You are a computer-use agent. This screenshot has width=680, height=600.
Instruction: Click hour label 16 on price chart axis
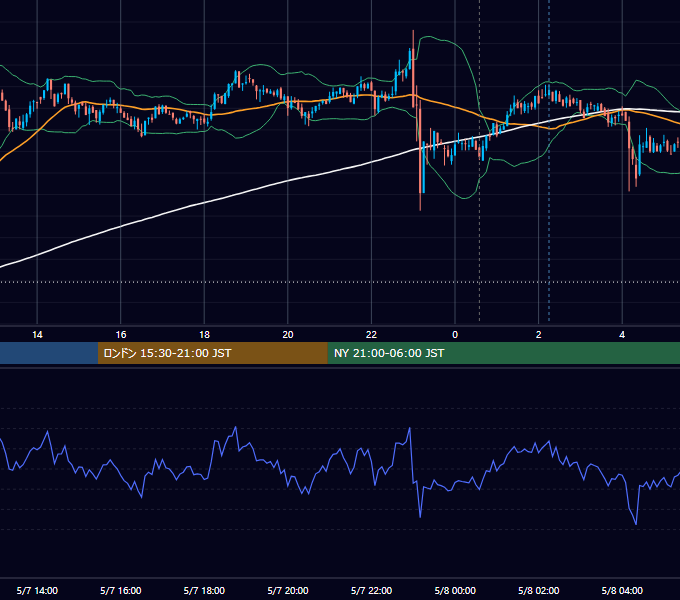[121, 335]
